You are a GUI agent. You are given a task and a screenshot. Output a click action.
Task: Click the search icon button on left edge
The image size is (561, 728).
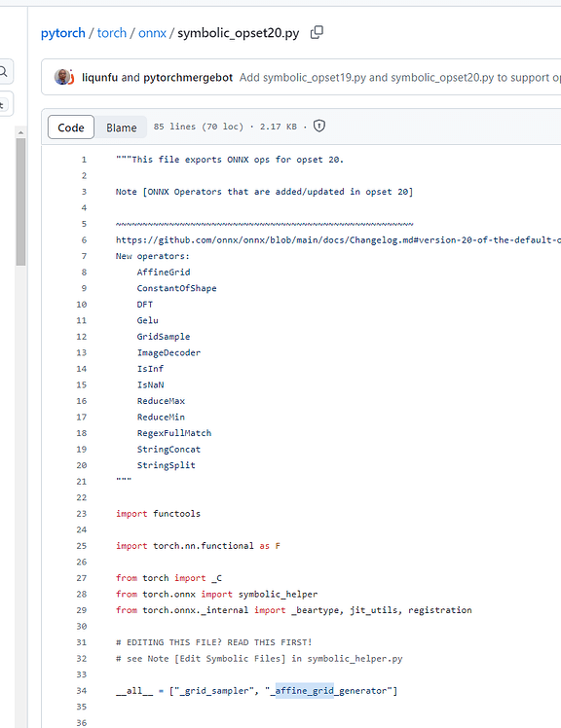(4, 71)
